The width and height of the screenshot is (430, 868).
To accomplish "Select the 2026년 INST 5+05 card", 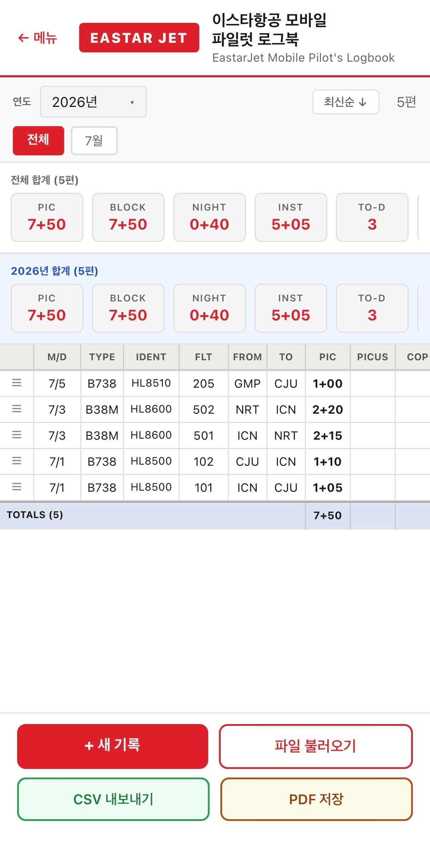I will tap(291, 308).
